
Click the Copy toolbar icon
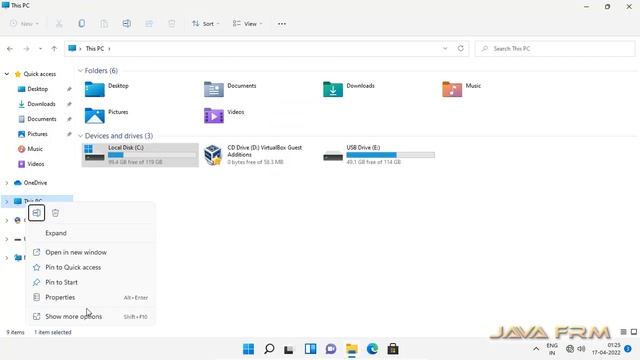[82, 24]
